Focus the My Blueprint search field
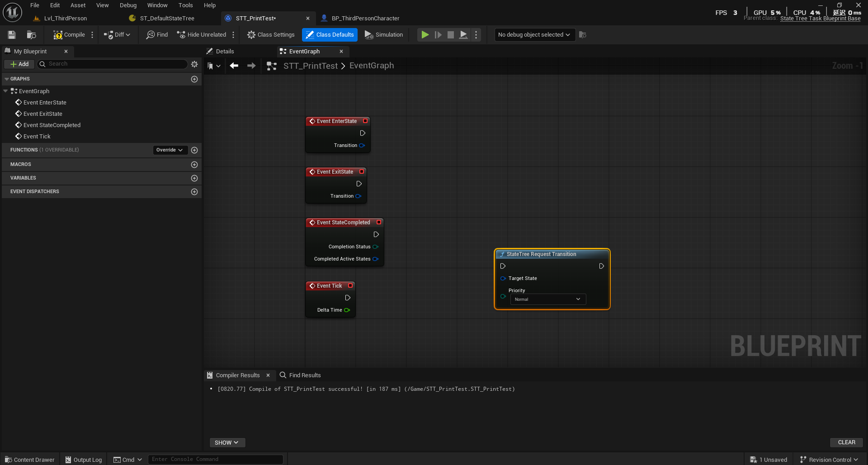 pos(112,64)
